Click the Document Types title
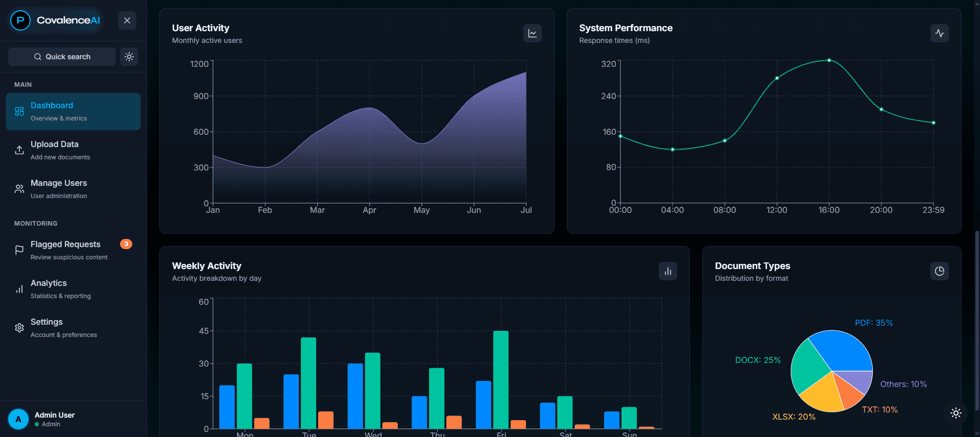980x437 pixels. pos(752,266)
